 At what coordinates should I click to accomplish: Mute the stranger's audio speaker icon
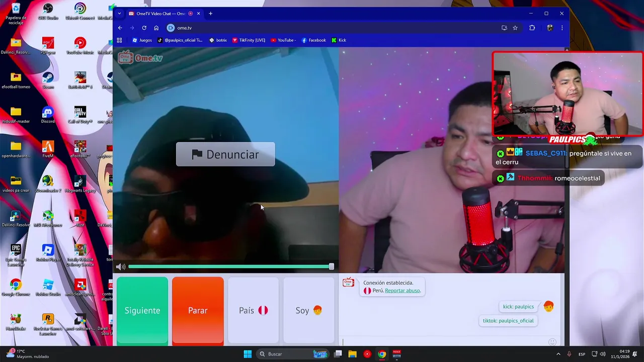(121, 267)
